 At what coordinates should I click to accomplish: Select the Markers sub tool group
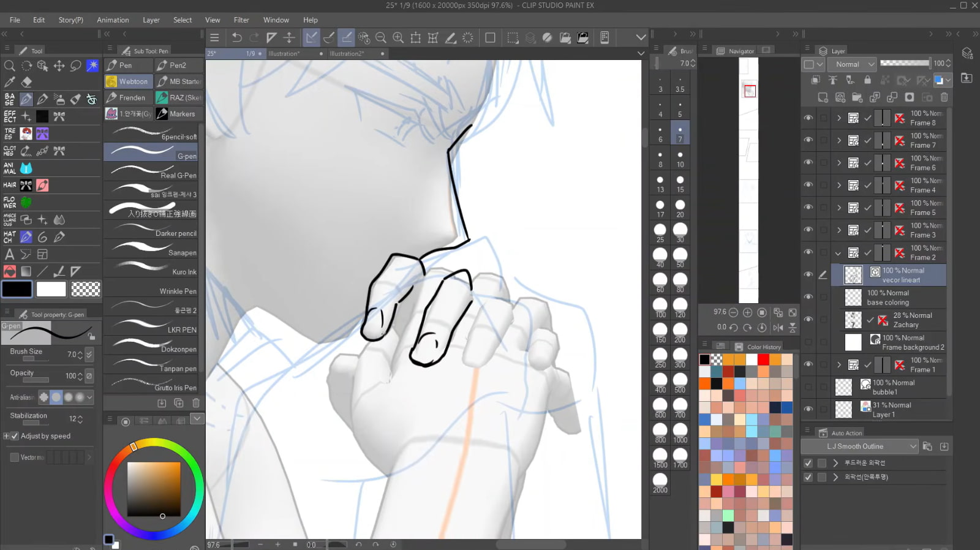point(178,114)
